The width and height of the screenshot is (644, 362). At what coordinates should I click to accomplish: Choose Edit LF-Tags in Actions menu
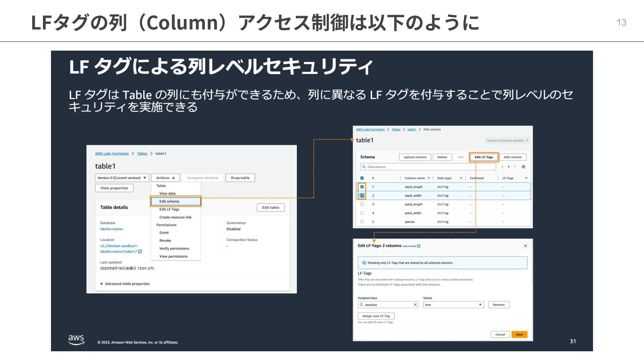point(169,209)
